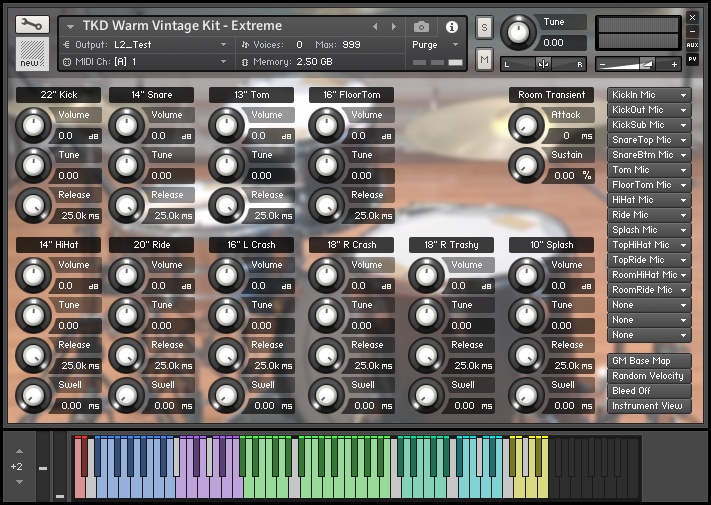Toggle the Solo S button
Screen dimensions: 711x505
coord(484,28)
